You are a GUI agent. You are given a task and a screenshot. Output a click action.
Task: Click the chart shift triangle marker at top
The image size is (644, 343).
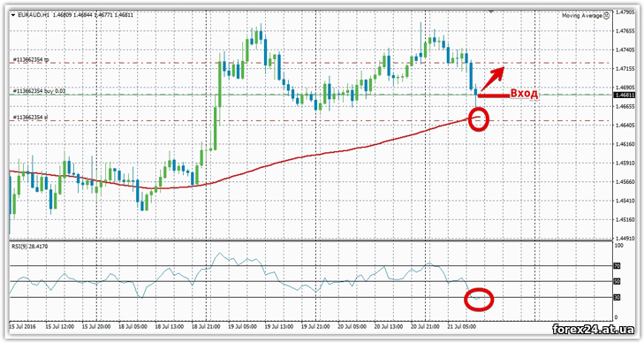click(490, 11)
